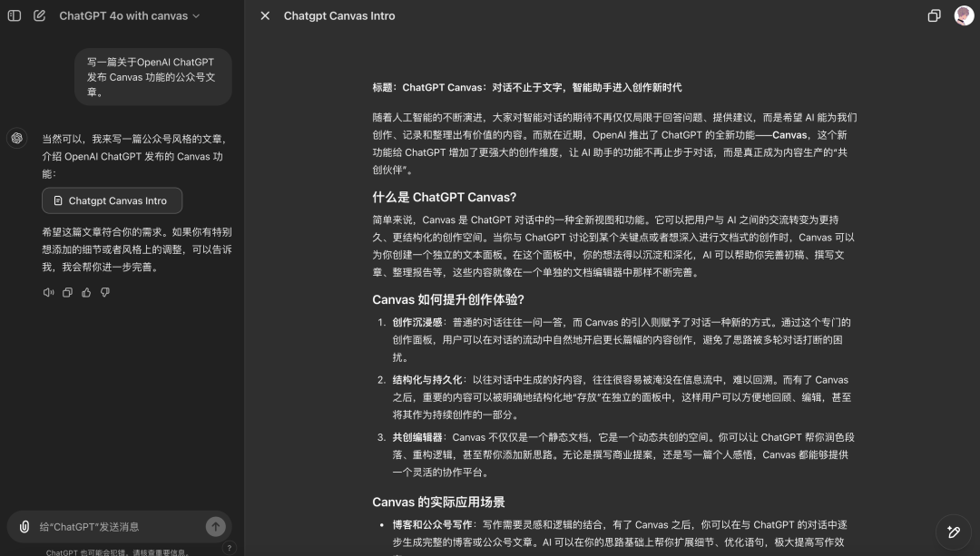Click the user's message bubble about Canvas

pyautogui.click(x=152, y=77)
